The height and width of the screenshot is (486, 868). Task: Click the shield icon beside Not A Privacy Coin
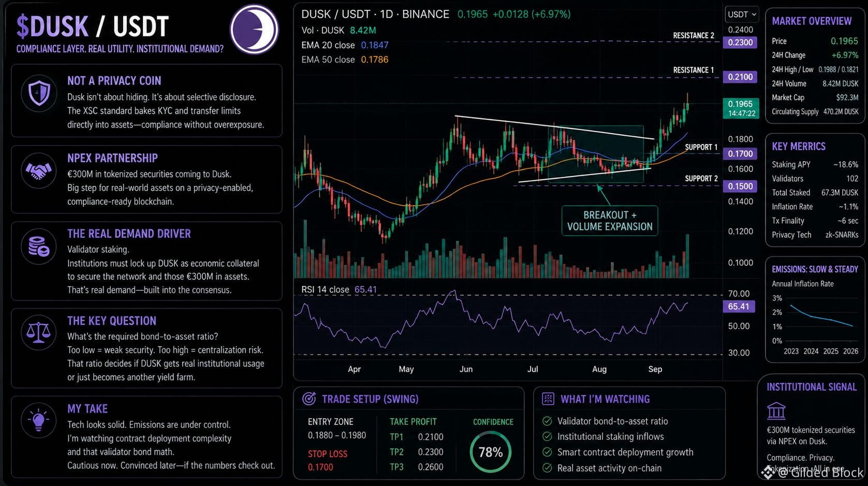[39, 94]
